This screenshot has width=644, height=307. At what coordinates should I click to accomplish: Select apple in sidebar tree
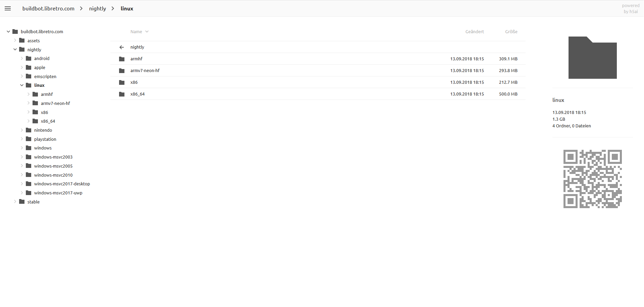[40, 67]
